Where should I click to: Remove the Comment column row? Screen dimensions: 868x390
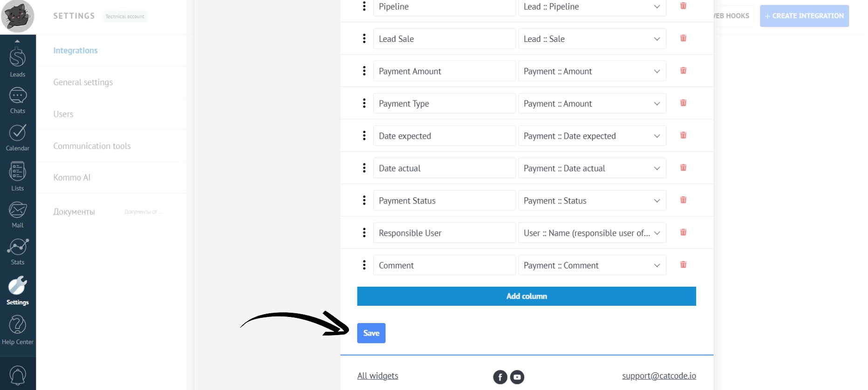[683, 265]
